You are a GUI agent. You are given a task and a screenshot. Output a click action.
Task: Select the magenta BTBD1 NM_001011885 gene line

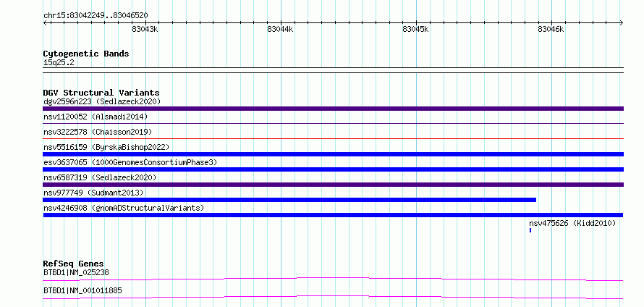pyautogui.click(x=333, y=297)
